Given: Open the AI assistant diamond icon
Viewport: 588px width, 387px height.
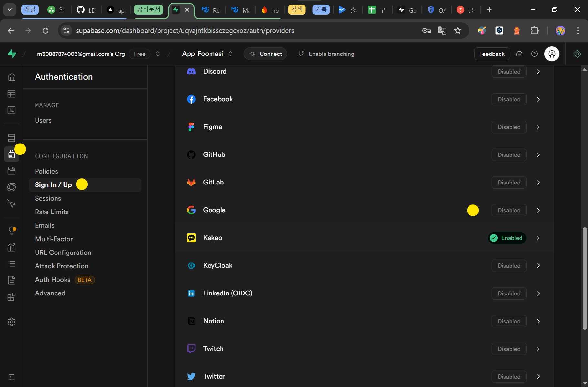Looking at the screenshot, I should (x=577, y=54).
